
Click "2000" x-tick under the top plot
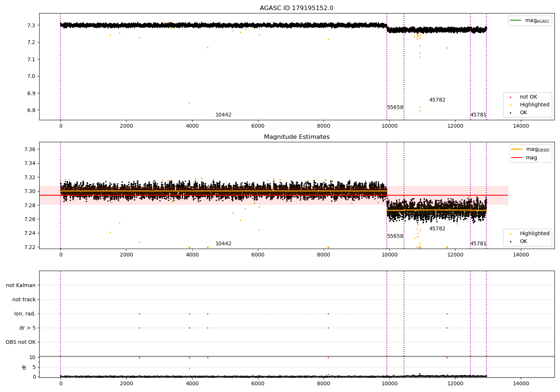coord(126,126)
